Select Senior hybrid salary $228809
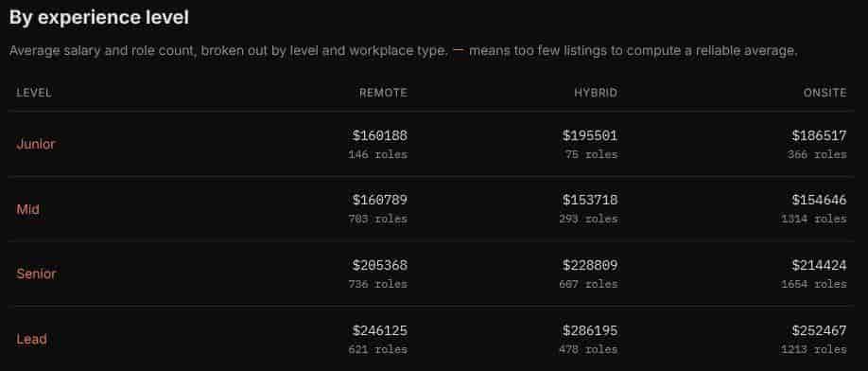 coord(590,265)
